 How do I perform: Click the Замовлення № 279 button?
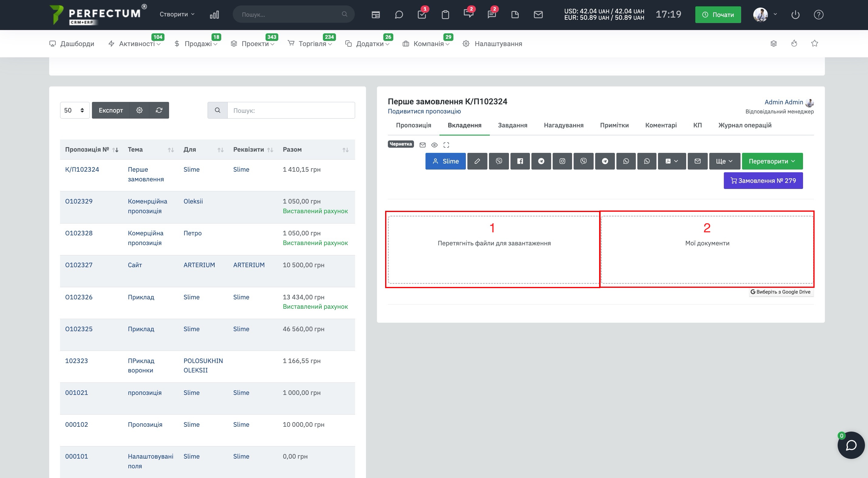(x=763, y=181)
